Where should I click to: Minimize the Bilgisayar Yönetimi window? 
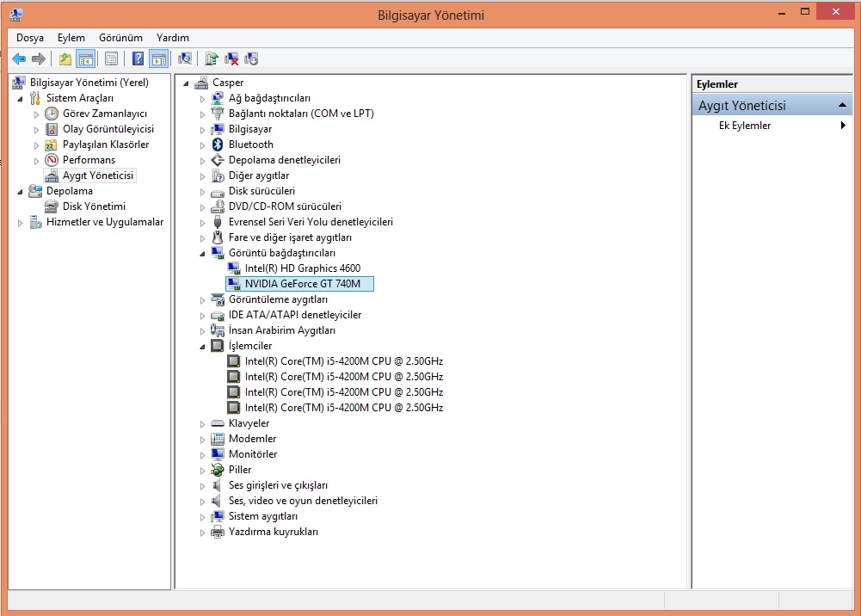(x=781, y=12)
